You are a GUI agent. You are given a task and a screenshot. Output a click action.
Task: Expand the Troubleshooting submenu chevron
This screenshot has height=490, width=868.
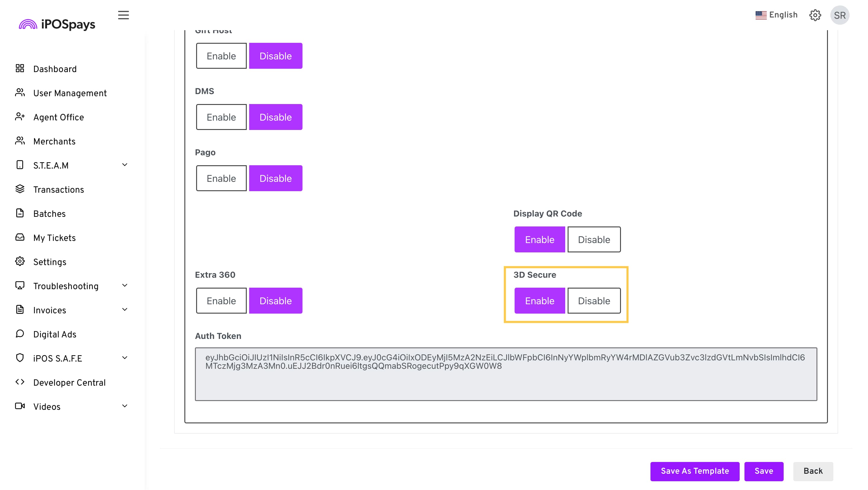pyautogui.click(x=125, y=286)
